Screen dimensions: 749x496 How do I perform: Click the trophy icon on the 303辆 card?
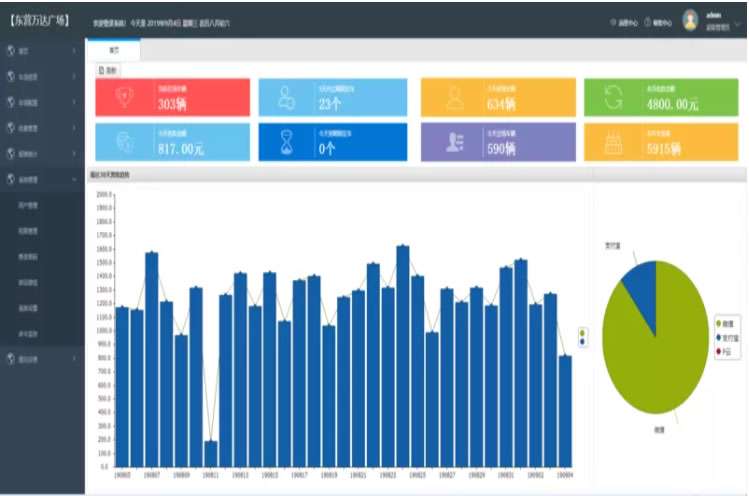pos(125,97)
